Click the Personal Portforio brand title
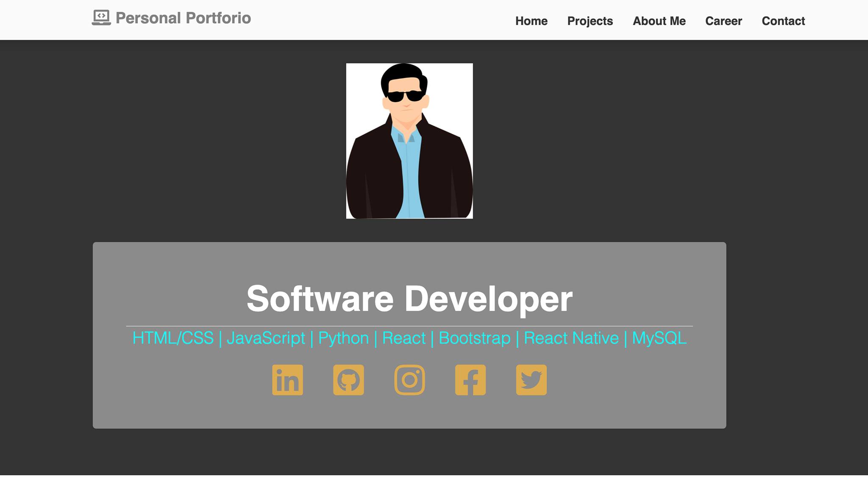 pyautogui.click(x=184, y=18)
